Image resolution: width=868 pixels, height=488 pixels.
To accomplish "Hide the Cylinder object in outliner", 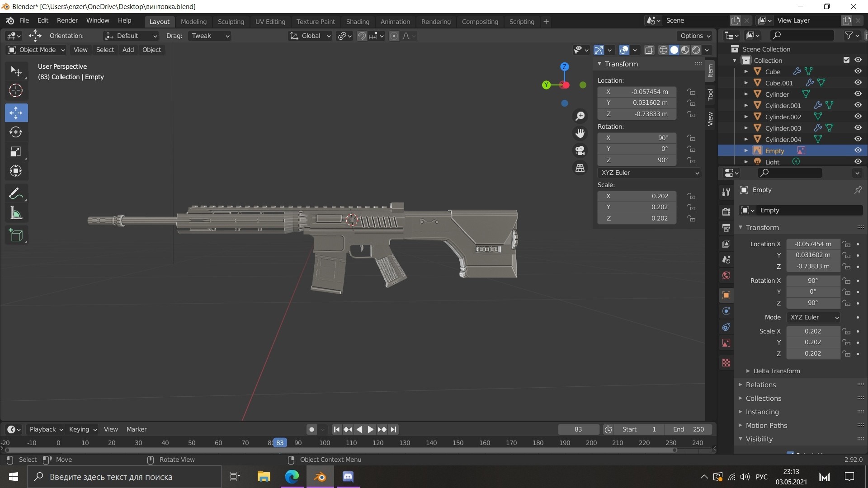I will (858, 94).
